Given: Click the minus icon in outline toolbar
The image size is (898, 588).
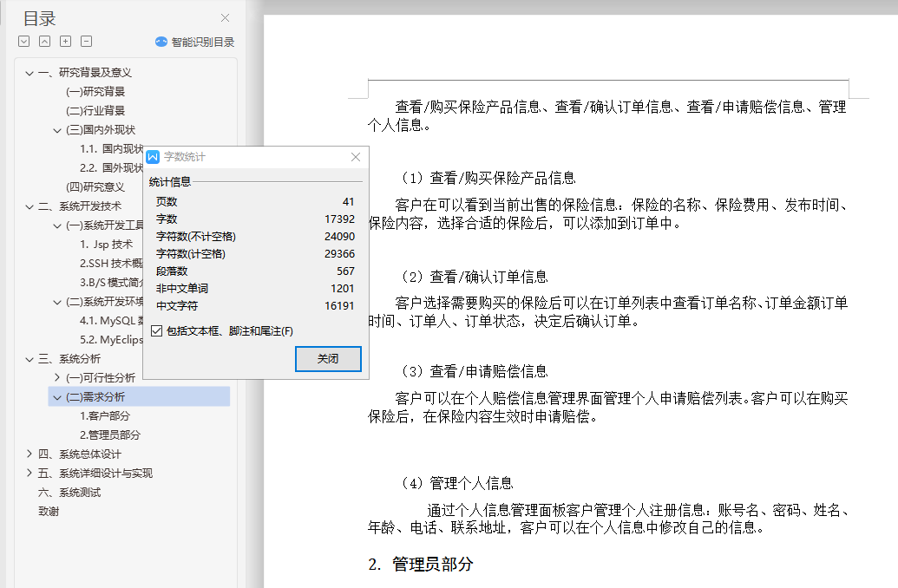Looking at the screenshot, I should [86, 42].
